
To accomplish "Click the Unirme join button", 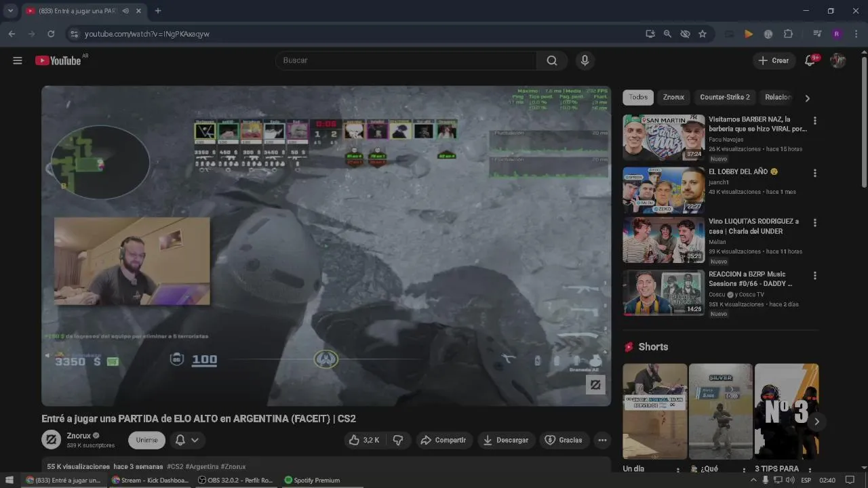I will [146, 440].
